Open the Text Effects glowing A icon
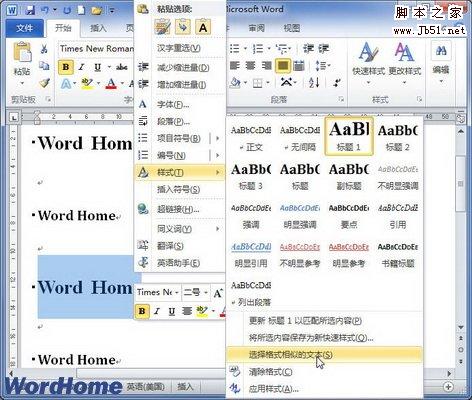 (66, 83)
